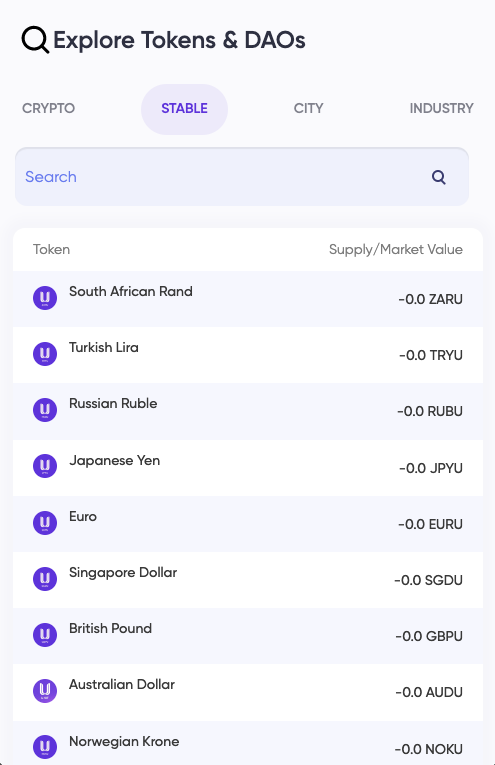Click the Turkish Lira token icon
The width and height of the screenshot is (495, 765).
pyautogui.click(x=45, y=354)
